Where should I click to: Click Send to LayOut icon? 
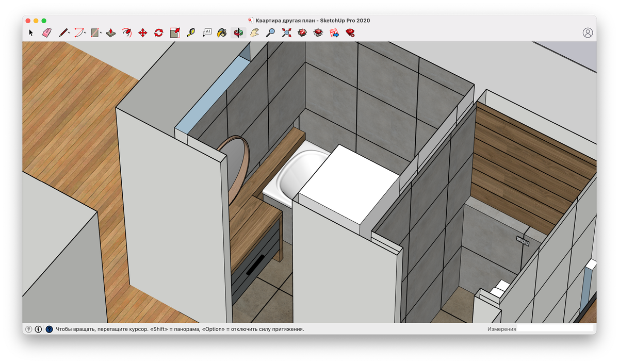click(x=334, y=32)
